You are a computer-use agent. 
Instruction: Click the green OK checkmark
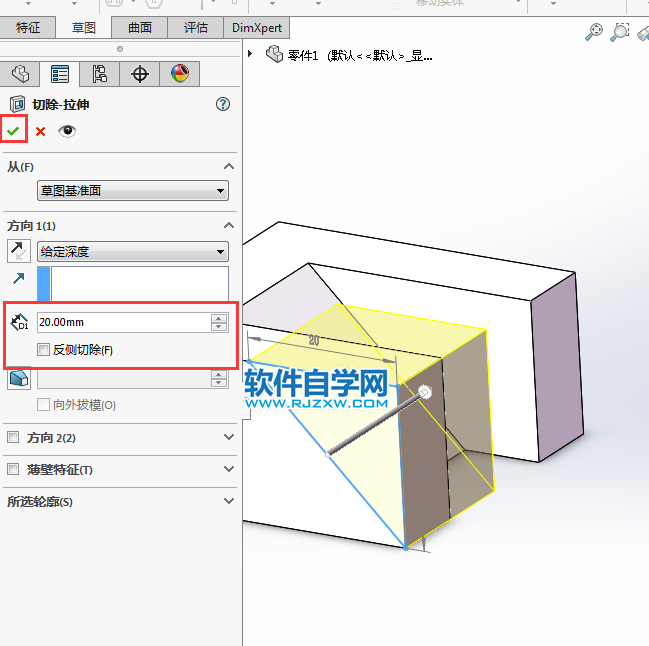point(13,131)
